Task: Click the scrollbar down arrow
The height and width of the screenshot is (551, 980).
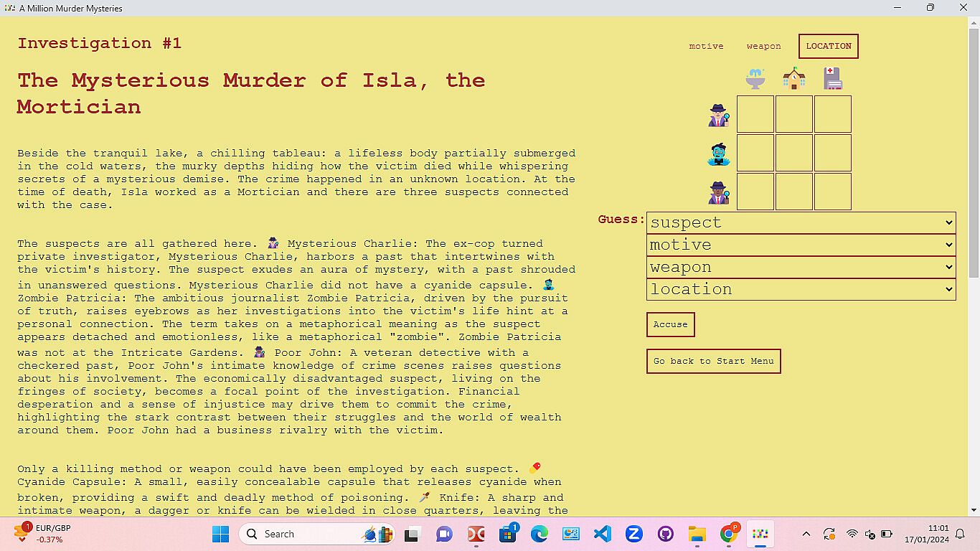Action: [x=974, y=510]
